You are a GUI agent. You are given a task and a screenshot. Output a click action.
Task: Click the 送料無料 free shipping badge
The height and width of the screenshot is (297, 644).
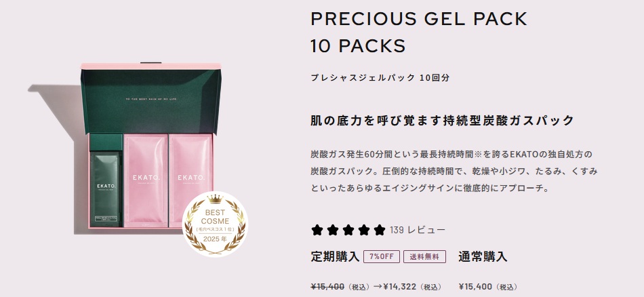coord(424,257)
